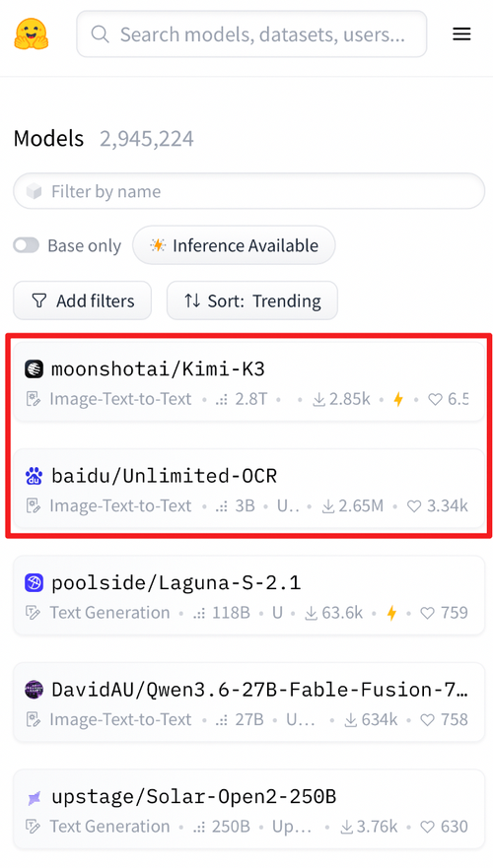Viewport: 493px width, 868px height.
Task: Enable the Inference Available filter
Action: pos(234,245)
